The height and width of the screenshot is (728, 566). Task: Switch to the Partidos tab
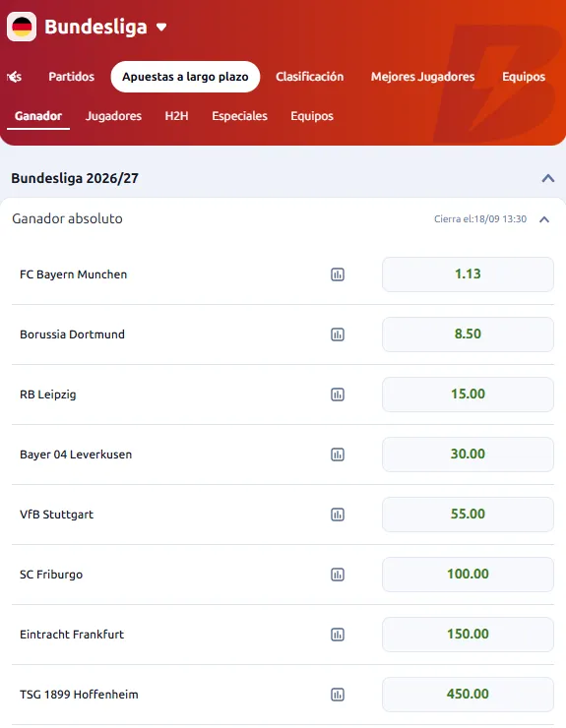pos(72,77)
